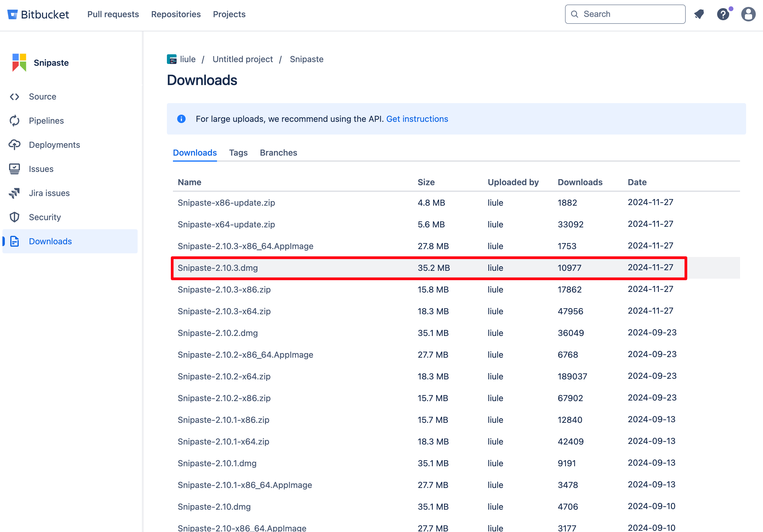763x532 pixels.
Task: Click the Snipaste repository name in sidebar
Action: 51,63
